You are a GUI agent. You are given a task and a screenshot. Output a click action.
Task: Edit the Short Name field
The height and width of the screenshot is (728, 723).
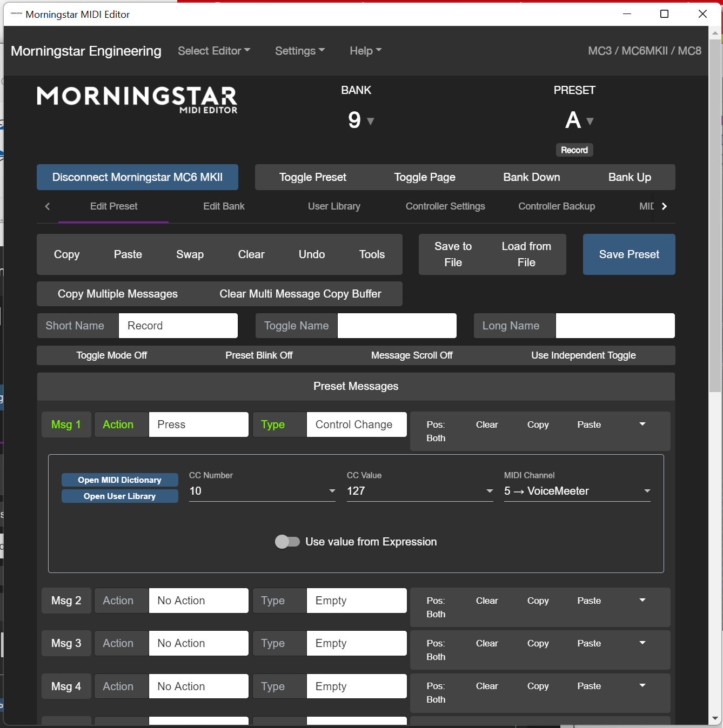click(x=178, y=326)
